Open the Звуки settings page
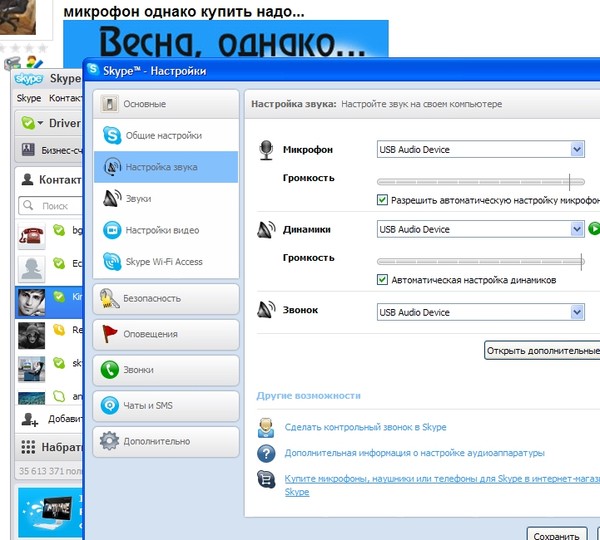This screenshot has height=540, width=600. (x=166, y=199)
